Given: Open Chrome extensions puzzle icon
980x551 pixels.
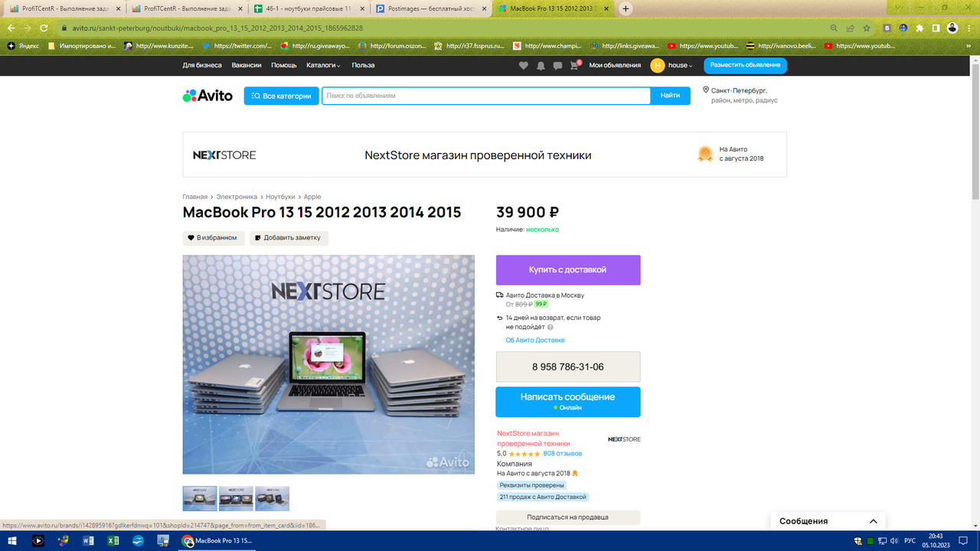Looking at the screenshot, I should [x=920, y=28].
